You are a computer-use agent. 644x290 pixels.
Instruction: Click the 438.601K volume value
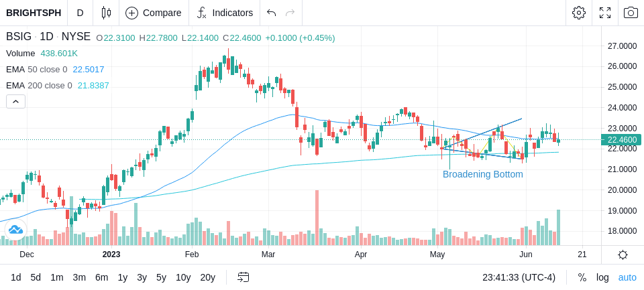[59, 54]
